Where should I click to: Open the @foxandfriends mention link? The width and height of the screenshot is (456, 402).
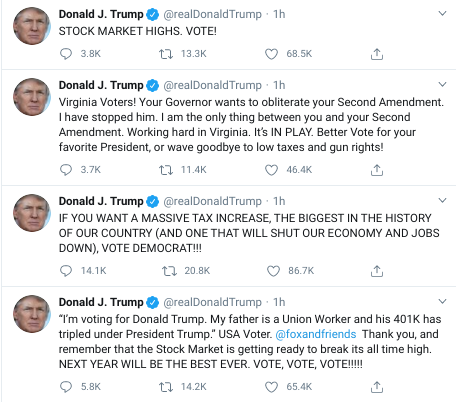(316, 334)
